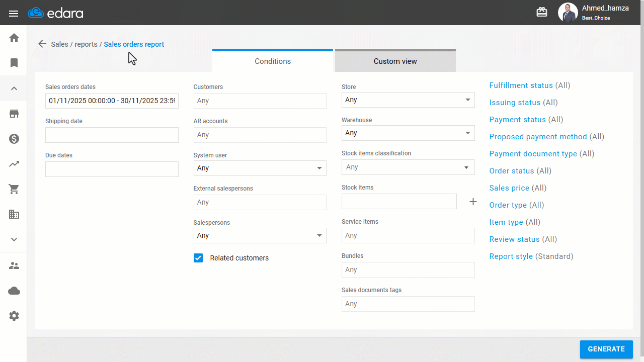Click the Stock items input field
Image resolution: width=644 pixels, height=362 pixels.
click(x=399, y=201)
